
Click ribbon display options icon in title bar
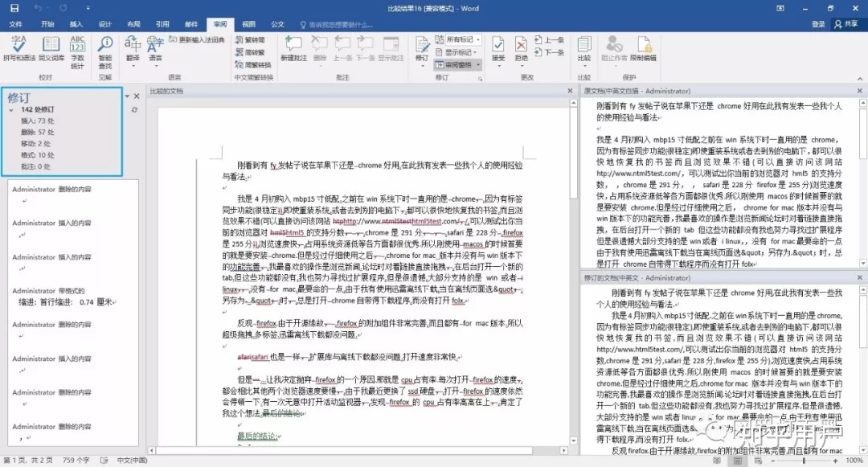pyautogui.click(x=780, y=8)
